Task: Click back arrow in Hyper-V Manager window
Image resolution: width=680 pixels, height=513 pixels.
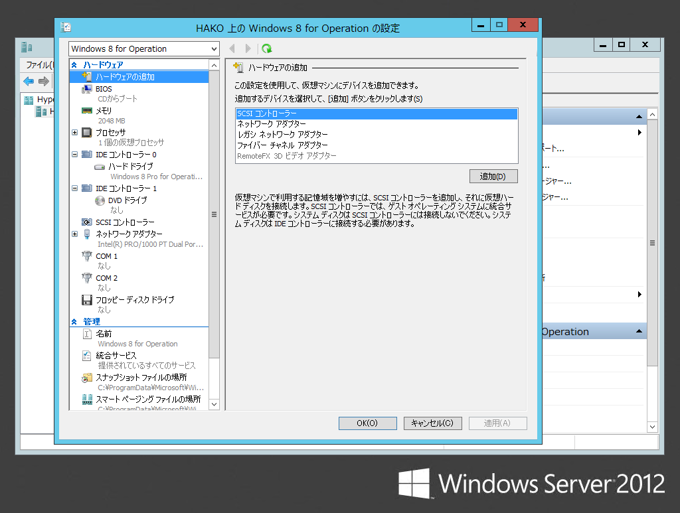Action: pyautogui.click(x=29, y=81)
